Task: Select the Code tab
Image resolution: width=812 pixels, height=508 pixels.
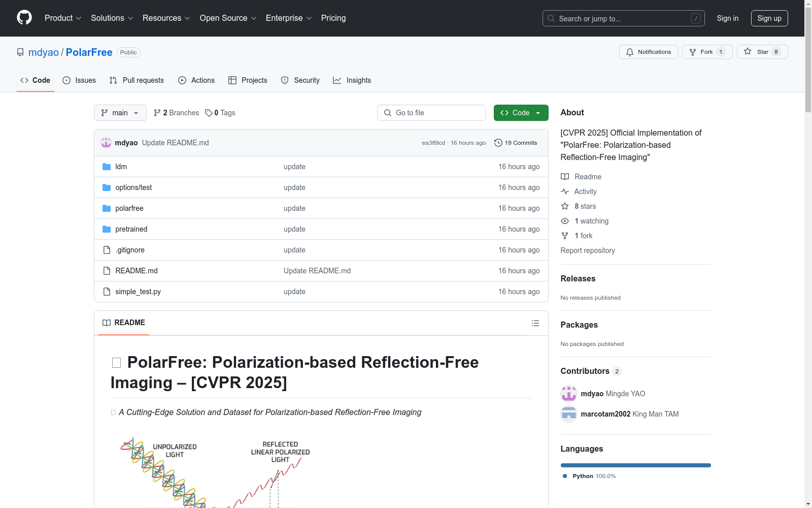Action: [36, 80]
